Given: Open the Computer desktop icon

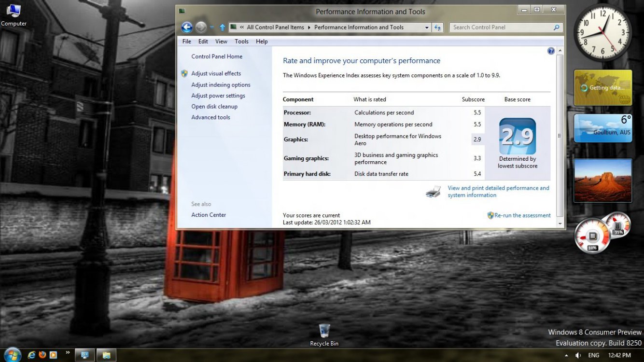Looking at the screenshot, I should pos(14,14).
